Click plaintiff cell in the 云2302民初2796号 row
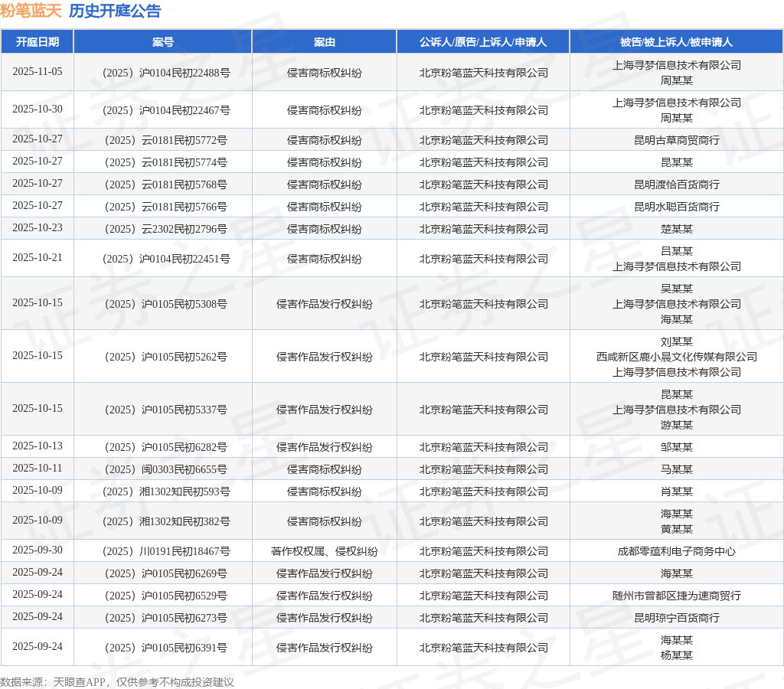Screen dimensions: 784x689 484,229
